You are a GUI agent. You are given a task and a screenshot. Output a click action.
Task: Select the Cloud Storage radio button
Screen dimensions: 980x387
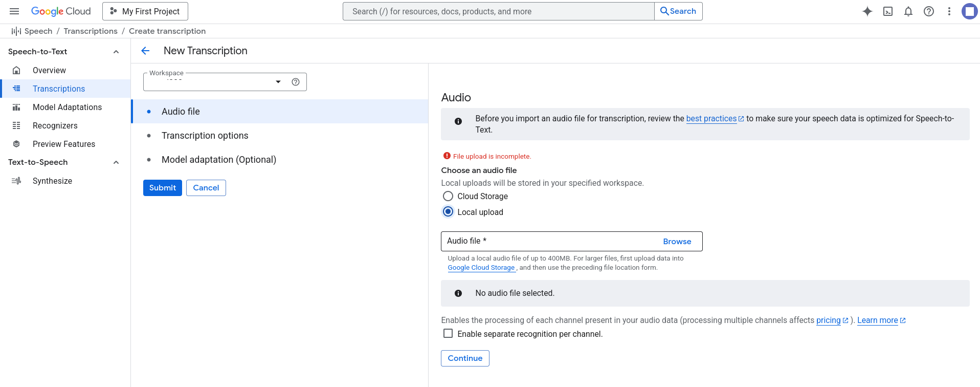coord(448,196)
